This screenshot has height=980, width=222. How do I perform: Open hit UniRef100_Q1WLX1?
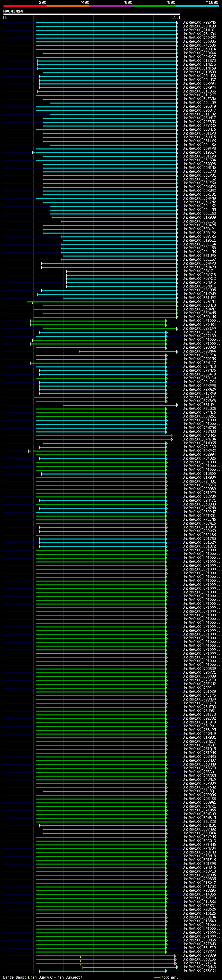pyautogui.click(x=199, y=30)
